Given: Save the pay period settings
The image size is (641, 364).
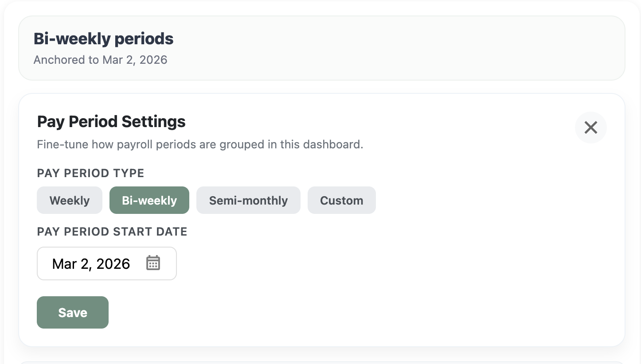Looking at the screenshot, I should [73, 313].
